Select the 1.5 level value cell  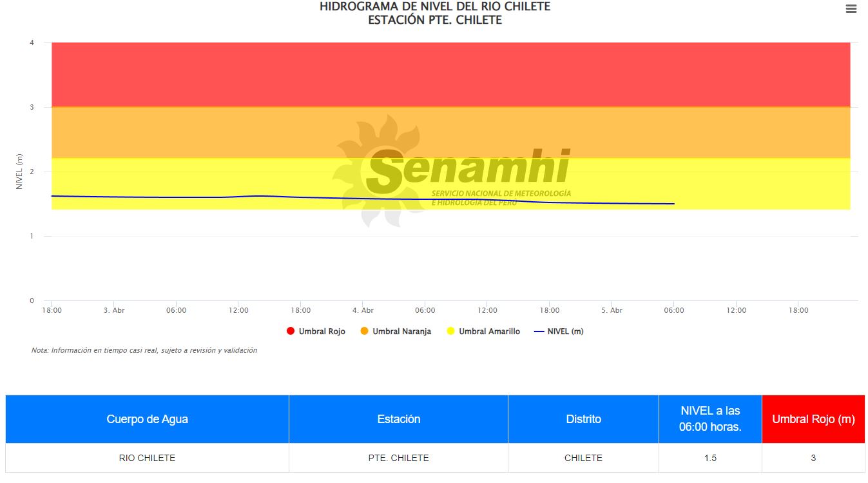[710, 458]
